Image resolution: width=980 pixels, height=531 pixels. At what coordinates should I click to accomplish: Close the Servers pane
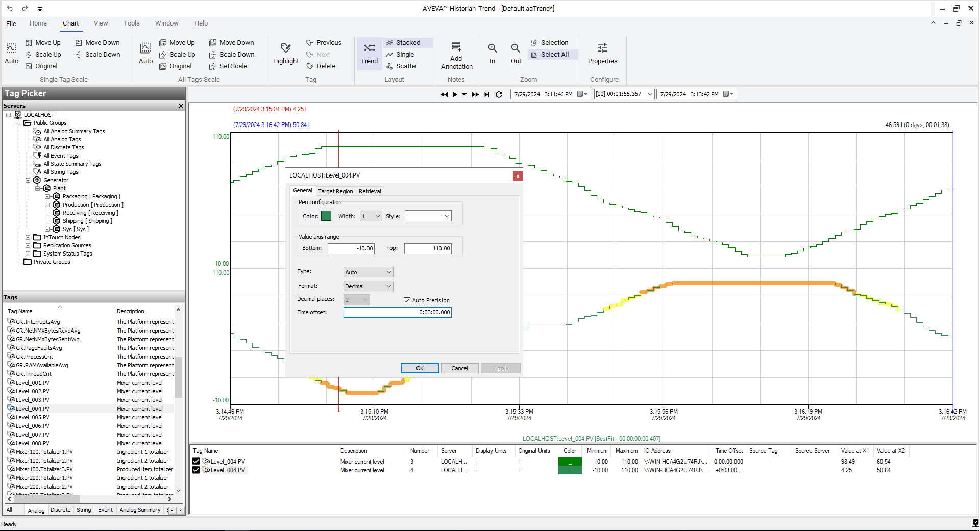181,106
